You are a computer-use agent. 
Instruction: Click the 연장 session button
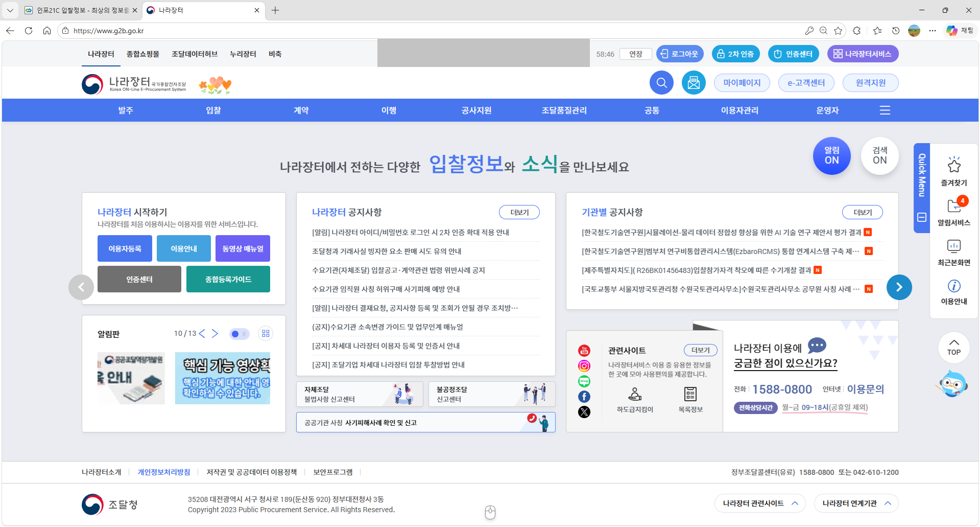636,54
